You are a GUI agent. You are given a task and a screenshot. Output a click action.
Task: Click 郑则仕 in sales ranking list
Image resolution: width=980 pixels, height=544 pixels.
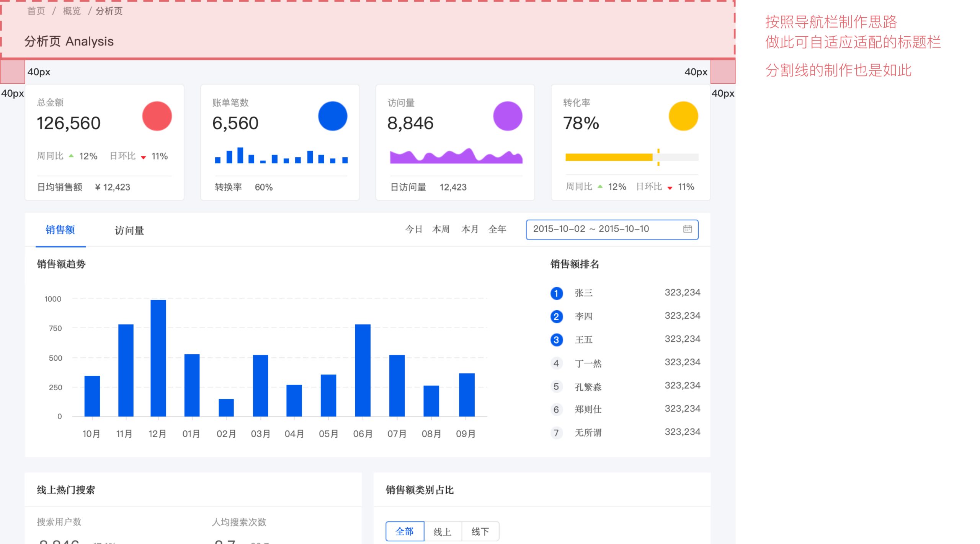tap(588, 409)
